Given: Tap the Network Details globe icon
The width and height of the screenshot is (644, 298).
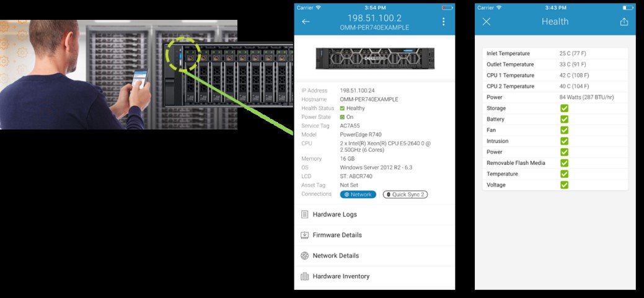Looking at the screenshot, I should pos(304,256).
